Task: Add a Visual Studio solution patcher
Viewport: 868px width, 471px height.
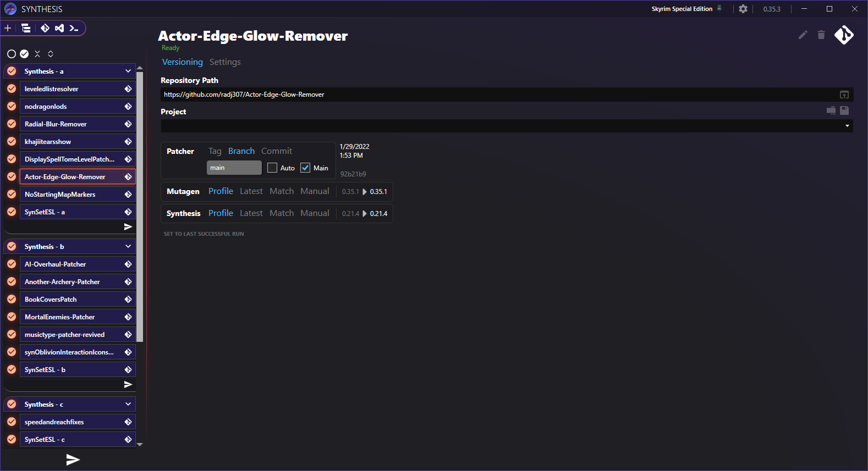Action: [x=59, y=28]
